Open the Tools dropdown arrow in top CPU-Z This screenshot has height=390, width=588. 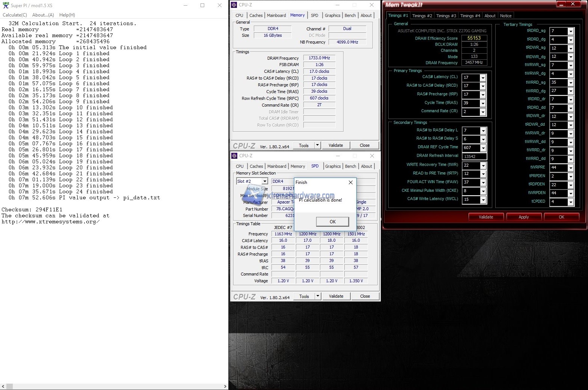pos(317,145)
